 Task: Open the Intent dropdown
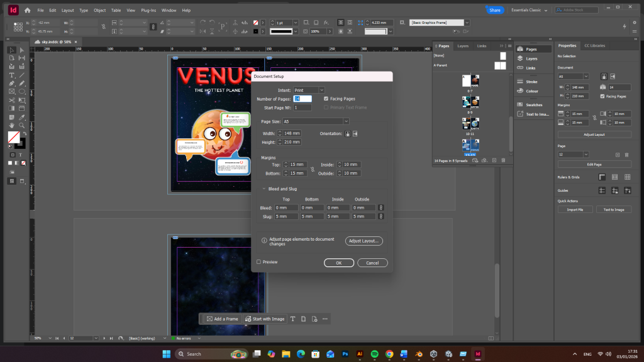pos(309,90)
